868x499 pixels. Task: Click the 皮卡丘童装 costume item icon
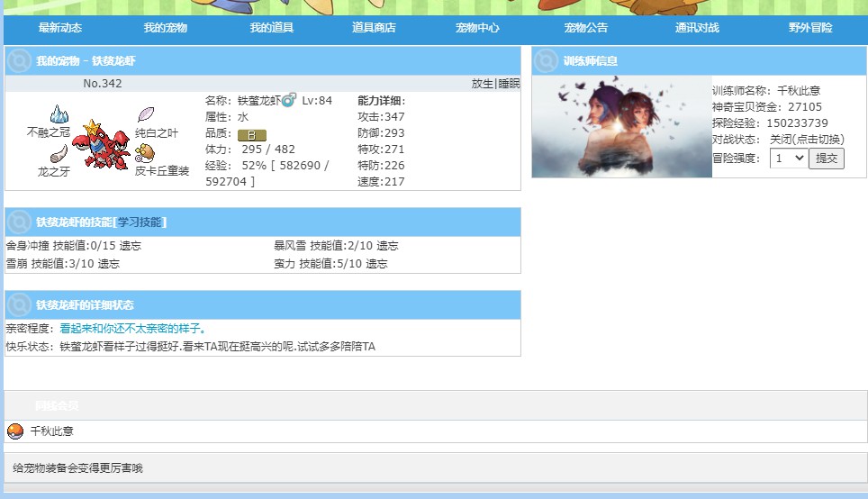pos(144,153)
